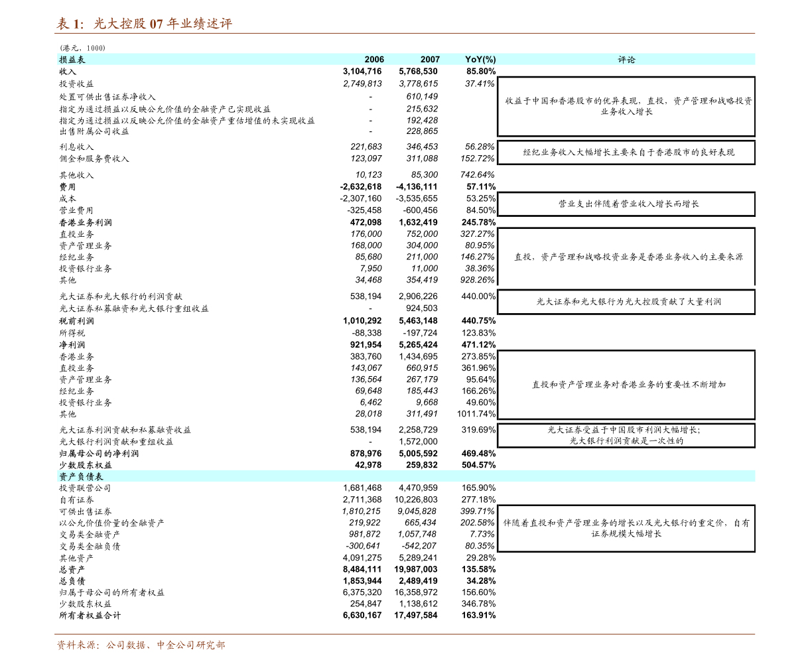This screenshot has height=664, width=812.
Task: Click the value 17,497,584
Action: [x=416, y=616]
